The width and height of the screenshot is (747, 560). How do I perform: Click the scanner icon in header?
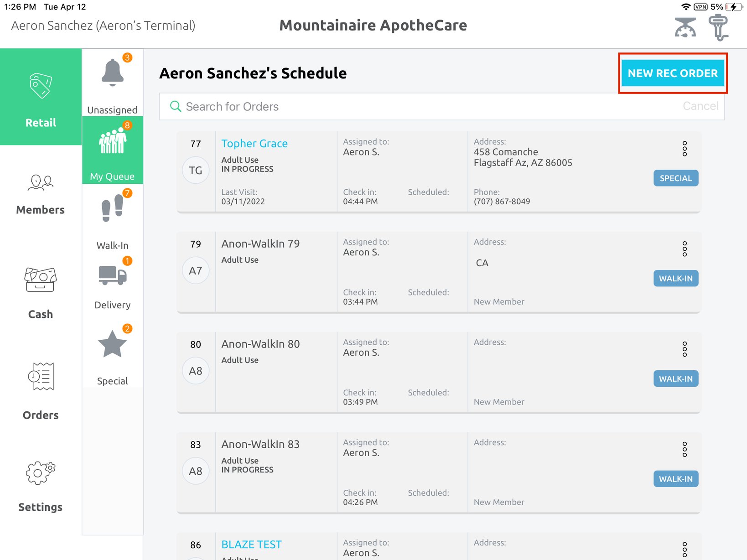coord(718,27)
